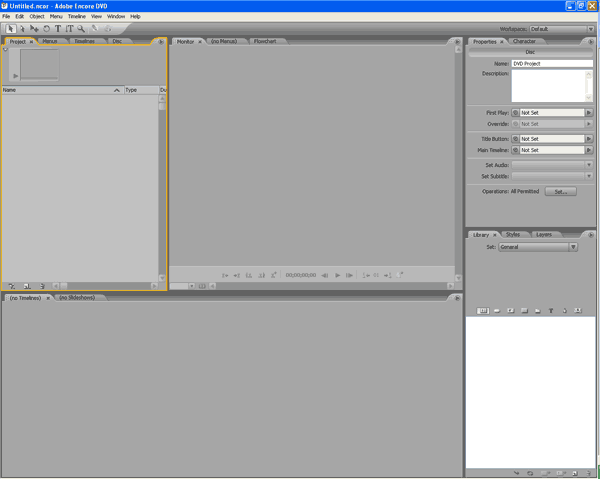
Task: Select the horizontal Text tool
Action: click(x=58, y=29)
